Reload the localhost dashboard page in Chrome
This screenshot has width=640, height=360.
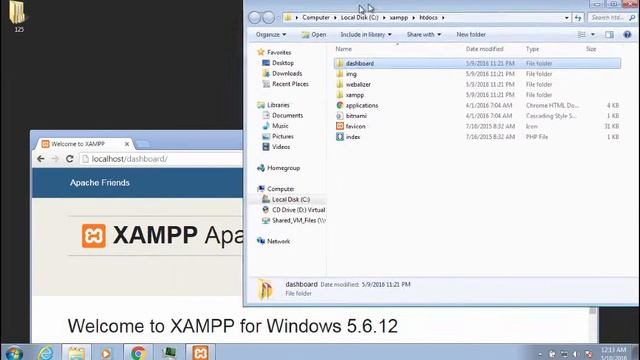tap(70, 159)
